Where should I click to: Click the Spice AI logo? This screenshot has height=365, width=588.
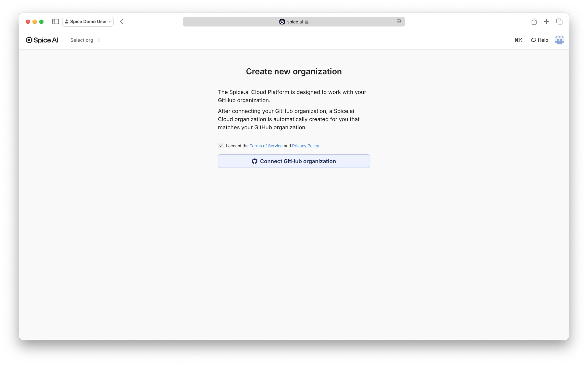(x=42, y=40)
